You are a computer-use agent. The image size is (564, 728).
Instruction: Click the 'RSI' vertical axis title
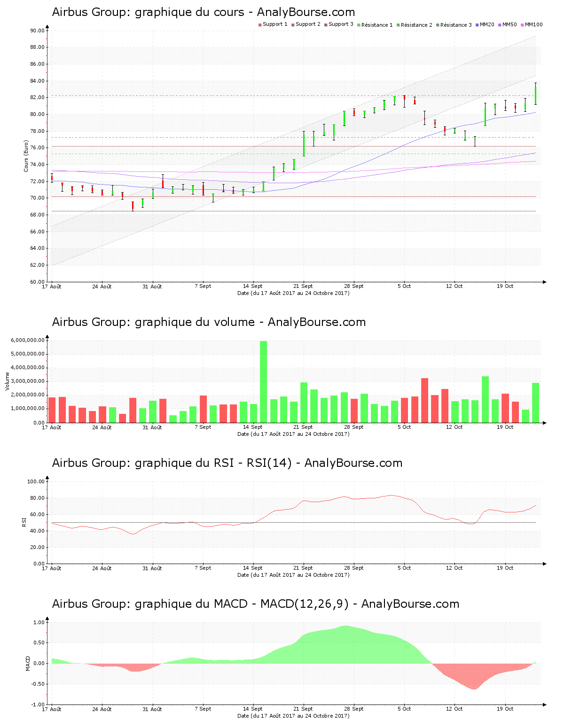23,522
